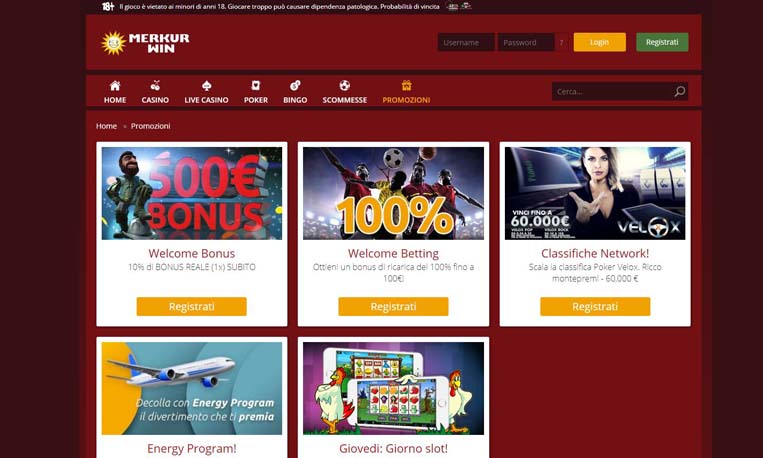The height and width of the screenshot is (458, 763).
Task: Click the Home breadcrumb link
Action: (106, 126)
